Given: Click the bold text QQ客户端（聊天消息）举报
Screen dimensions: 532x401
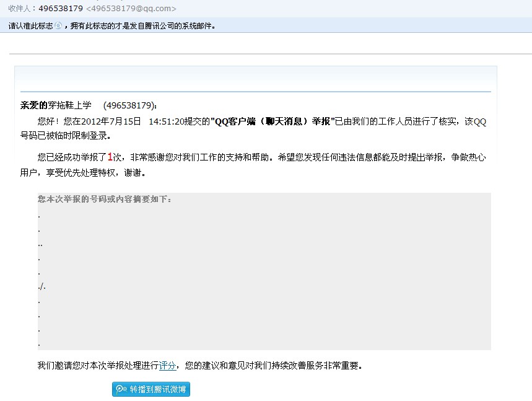Looking at the screenshot, I should pyautogui.click(x=273, y=121).
